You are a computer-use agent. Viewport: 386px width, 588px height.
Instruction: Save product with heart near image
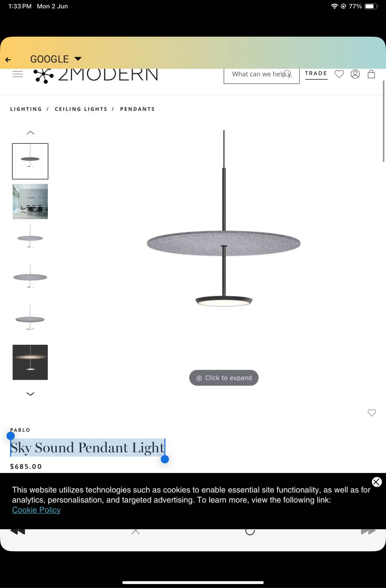[x=372, y=413]
